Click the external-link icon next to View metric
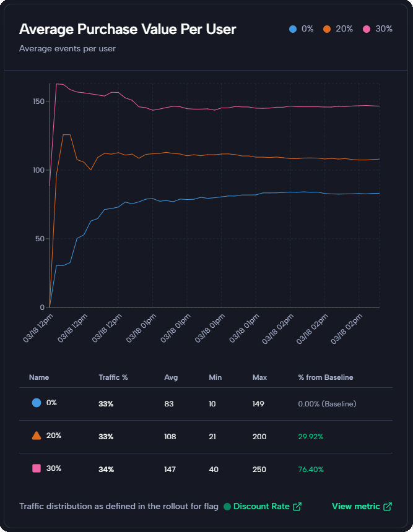 (388, 506)
